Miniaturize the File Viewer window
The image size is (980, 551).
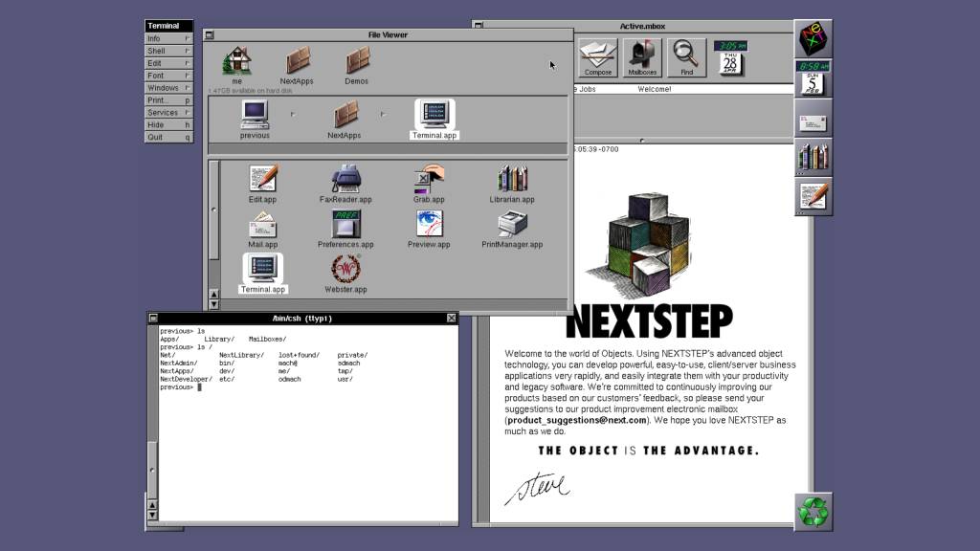pyautogui.click(x=210, y=35)
